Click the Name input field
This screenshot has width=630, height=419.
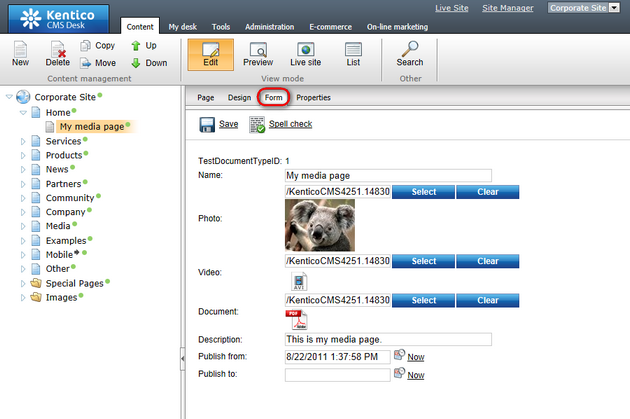[388, 176]
